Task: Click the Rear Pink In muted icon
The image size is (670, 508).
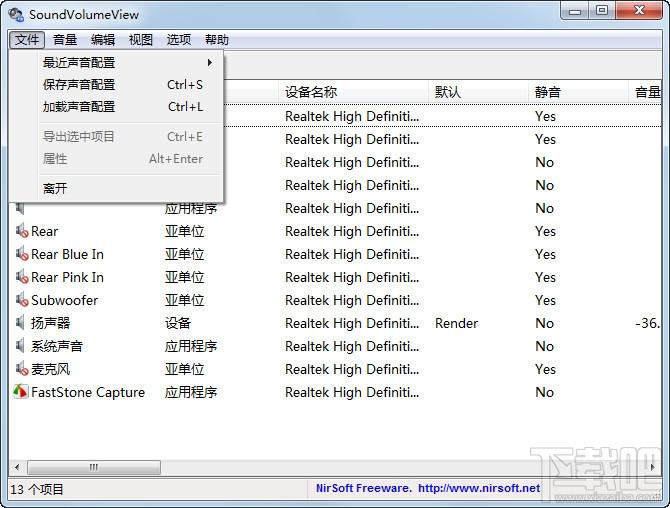Action: coord(21,277)
